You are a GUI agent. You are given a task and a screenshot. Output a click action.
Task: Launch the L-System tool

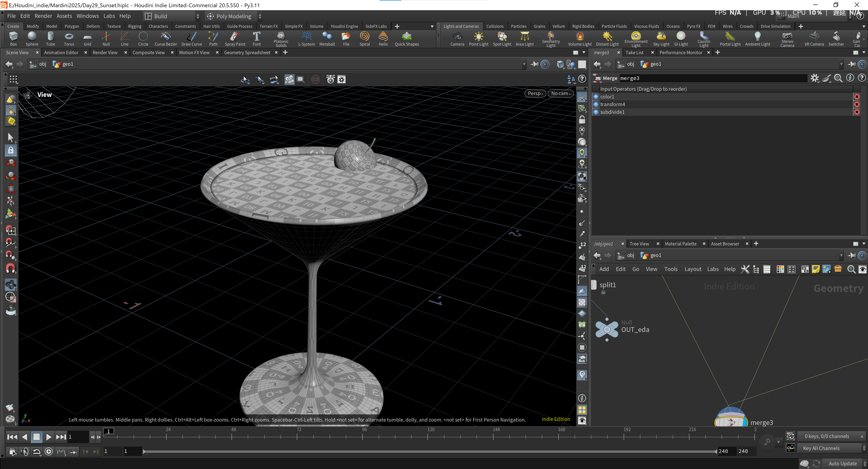point(306,38)
